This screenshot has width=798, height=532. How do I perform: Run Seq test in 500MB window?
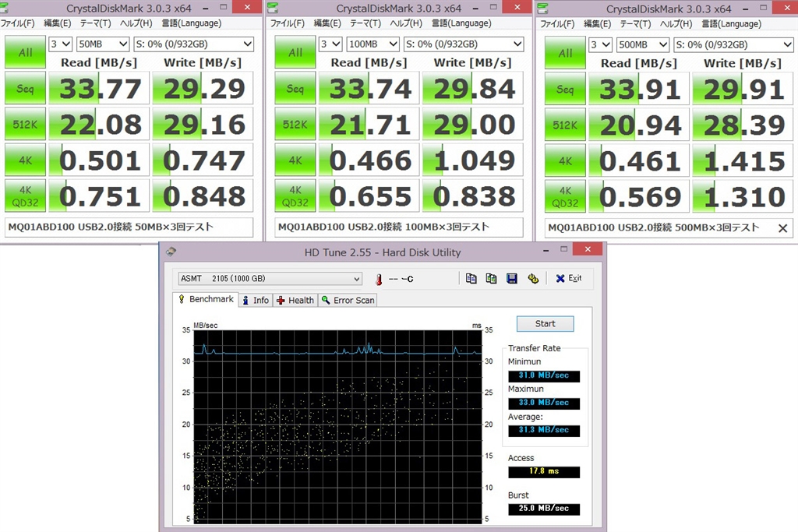tap(565, 89)
